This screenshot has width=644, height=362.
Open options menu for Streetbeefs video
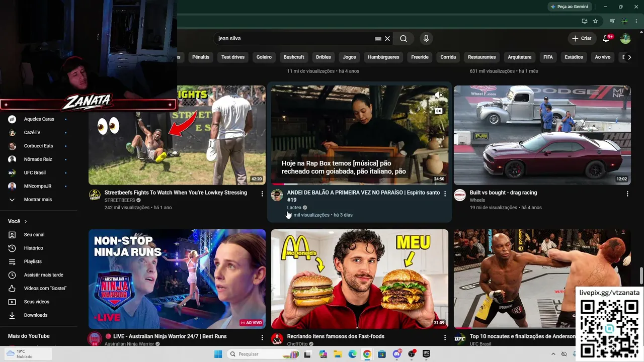262,194
